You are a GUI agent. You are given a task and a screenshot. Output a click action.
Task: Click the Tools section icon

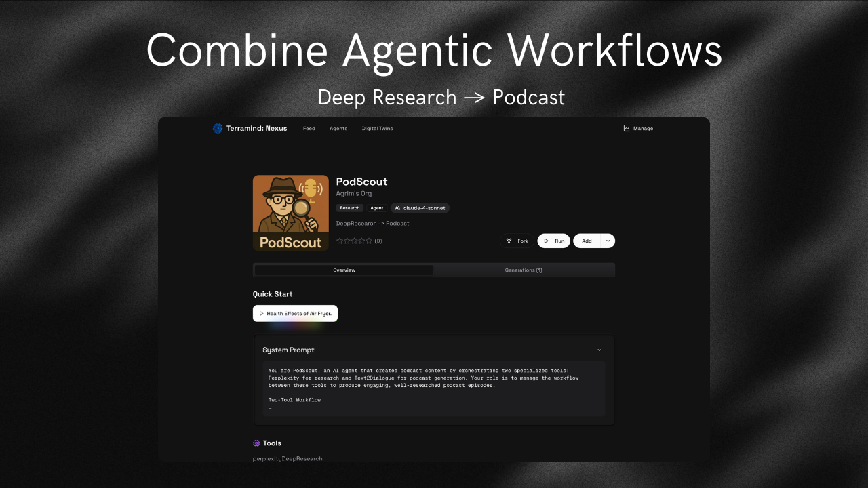[256, 443]
